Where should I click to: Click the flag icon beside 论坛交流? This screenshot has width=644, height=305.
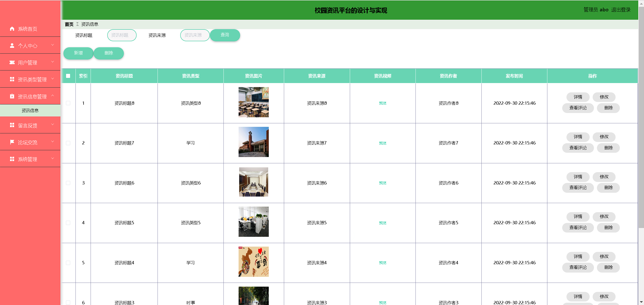tap(12, 142)
